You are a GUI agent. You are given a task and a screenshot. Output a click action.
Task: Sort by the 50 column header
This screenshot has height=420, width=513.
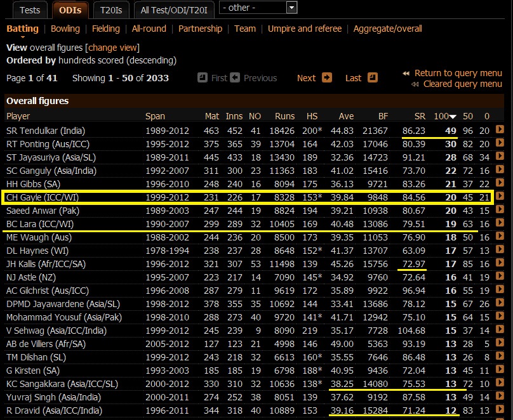pyautogui.click(x=468, y=116)
